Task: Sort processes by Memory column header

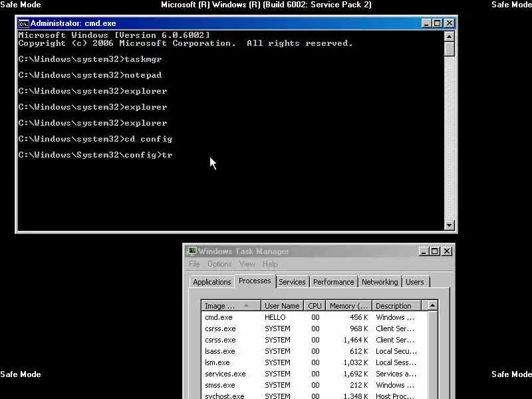Action: pos(348,306)
